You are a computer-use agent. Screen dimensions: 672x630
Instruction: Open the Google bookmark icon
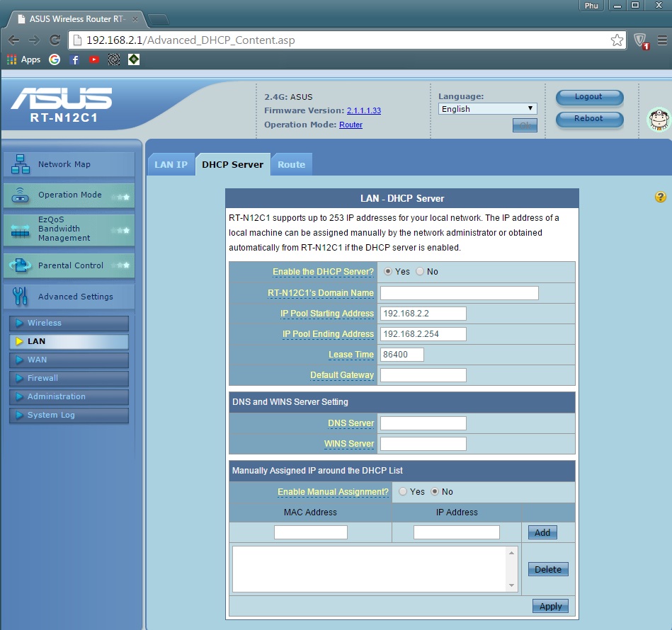tap(55, 59)
